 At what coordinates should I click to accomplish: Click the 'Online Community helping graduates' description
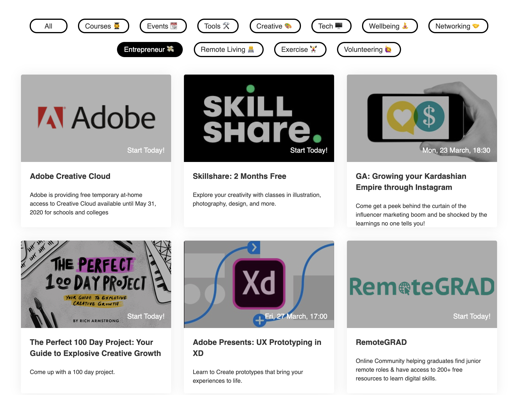pos(418,370)
